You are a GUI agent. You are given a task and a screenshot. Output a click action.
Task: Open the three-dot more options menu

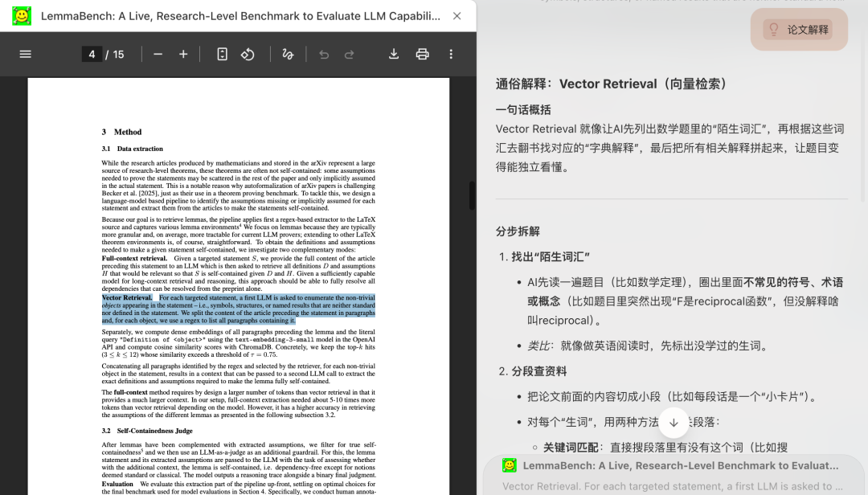[451, 54]
